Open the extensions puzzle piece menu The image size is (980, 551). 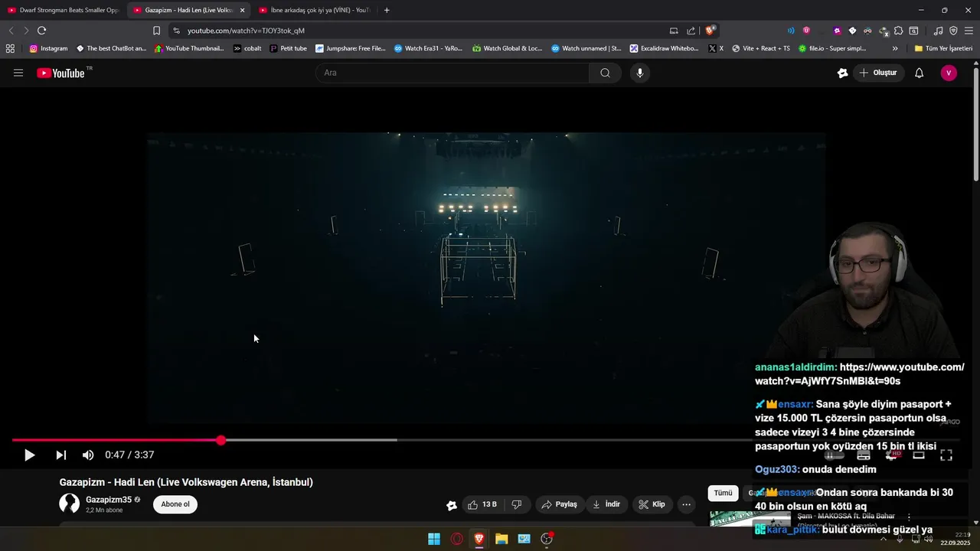click(899, 31)
